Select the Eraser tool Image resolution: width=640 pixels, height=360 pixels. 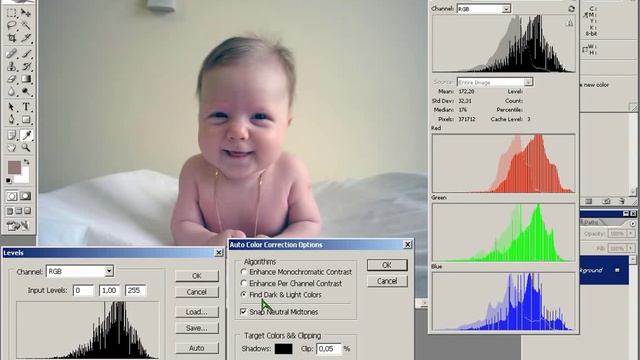[11, 78]
